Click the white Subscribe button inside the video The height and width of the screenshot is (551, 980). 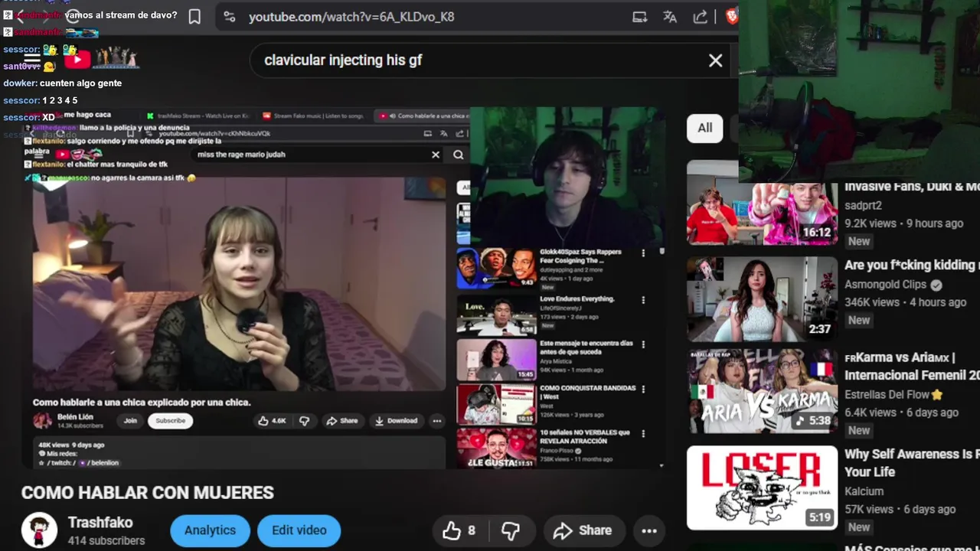(x=171, y=420)
